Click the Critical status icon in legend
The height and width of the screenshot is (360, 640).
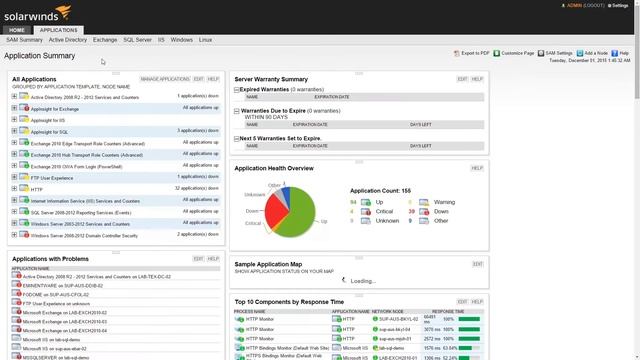[366, 212]
